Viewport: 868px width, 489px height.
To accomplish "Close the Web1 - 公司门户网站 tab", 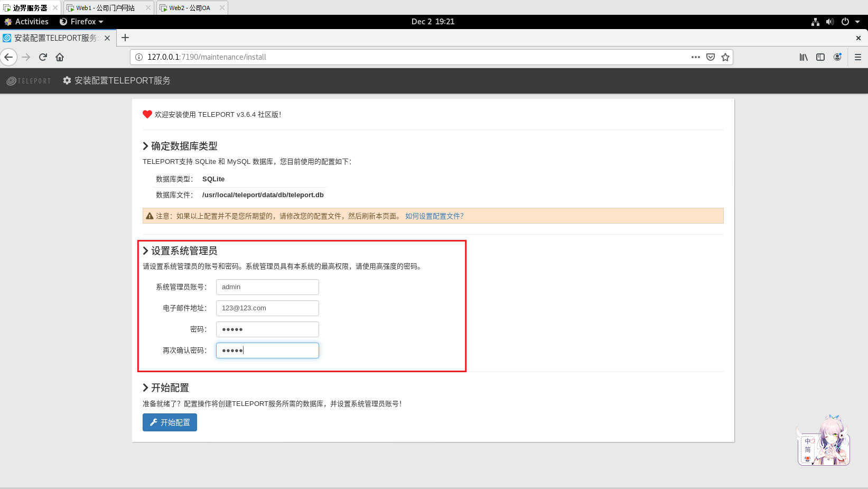I will click(x=148, y=7).
